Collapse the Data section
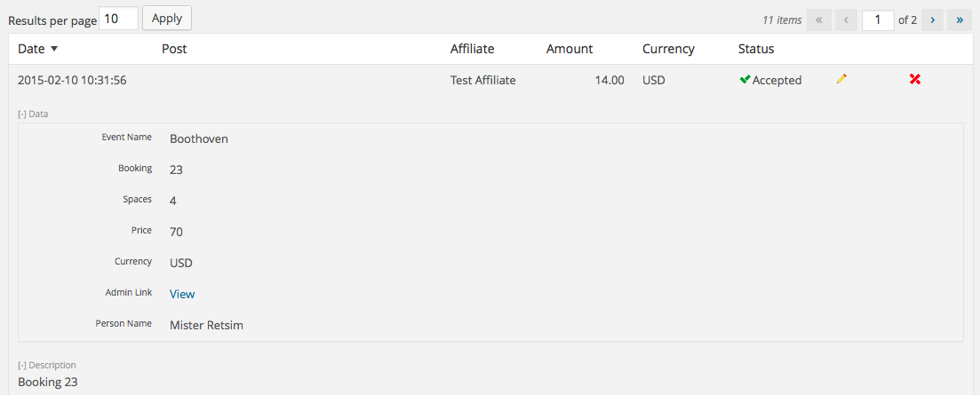 click(33, 115)
